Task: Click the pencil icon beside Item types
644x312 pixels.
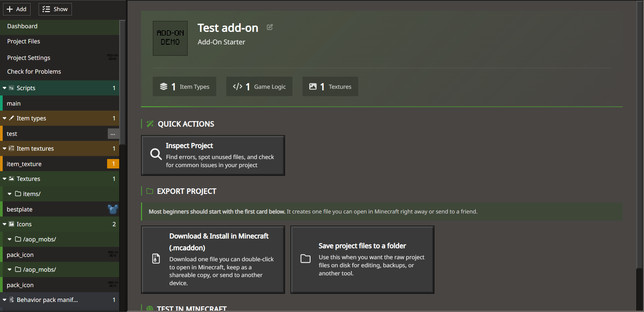Action: pos(11,118)
